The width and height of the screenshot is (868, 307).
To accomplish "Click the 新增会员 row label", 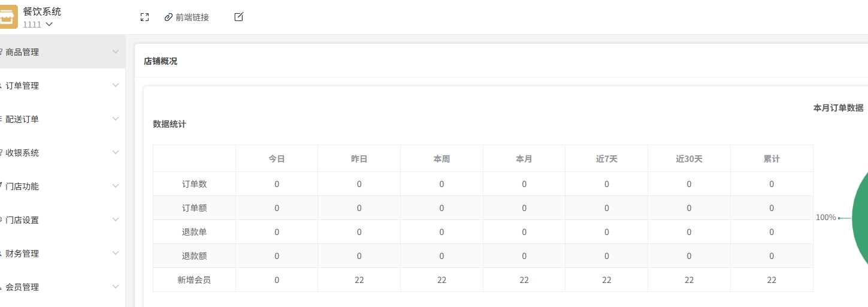I will pos(194,280).
